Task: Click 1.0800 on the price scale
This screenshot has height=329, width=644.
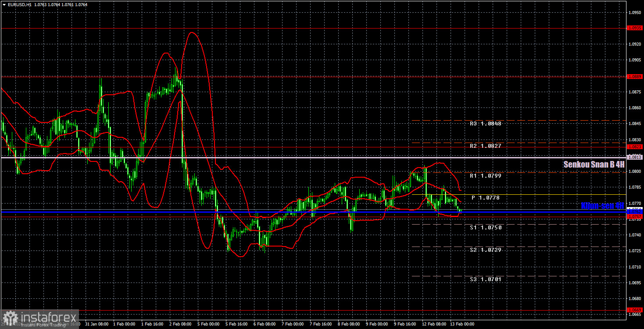Action: coord(635,172)
